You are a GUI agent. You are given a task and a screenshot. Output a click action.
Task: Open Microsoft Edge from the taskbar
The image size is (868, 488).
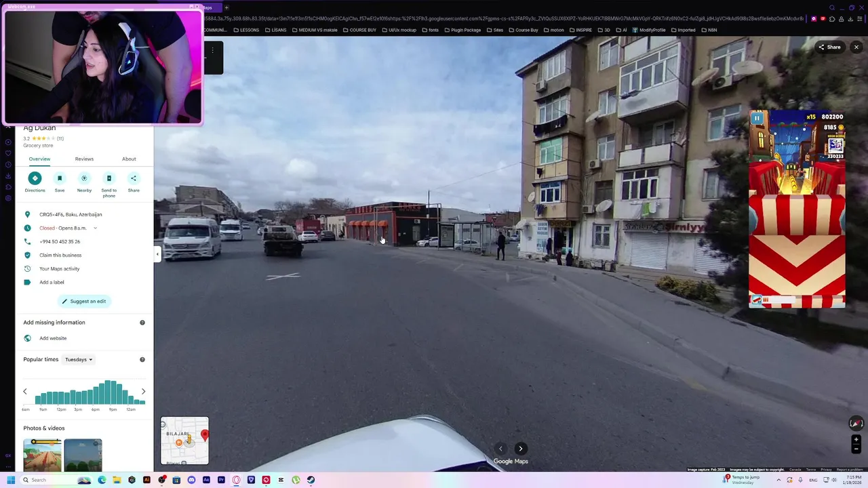click(x=102, y=480)
